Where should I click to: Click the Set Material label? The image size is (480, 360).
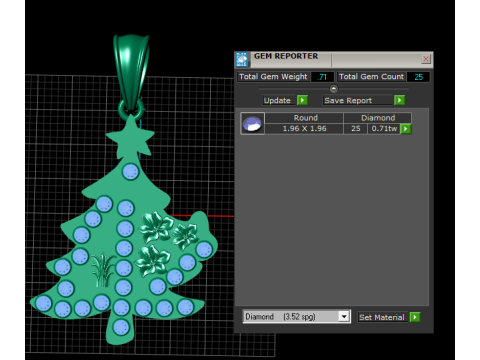click(382, 317)
